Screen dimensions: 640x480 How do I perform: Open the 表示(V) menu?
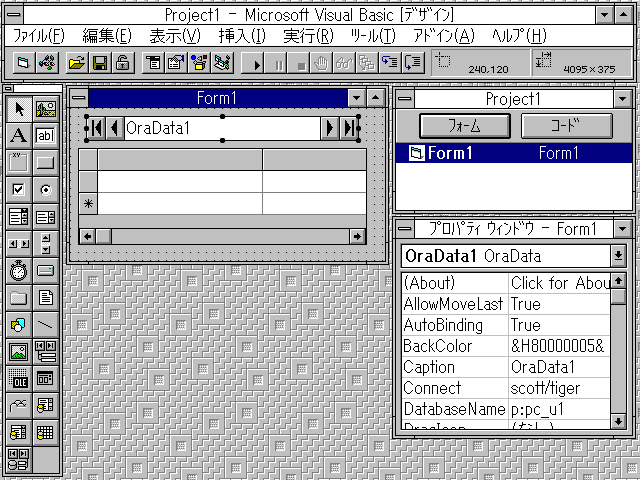(x=175, y=36)
